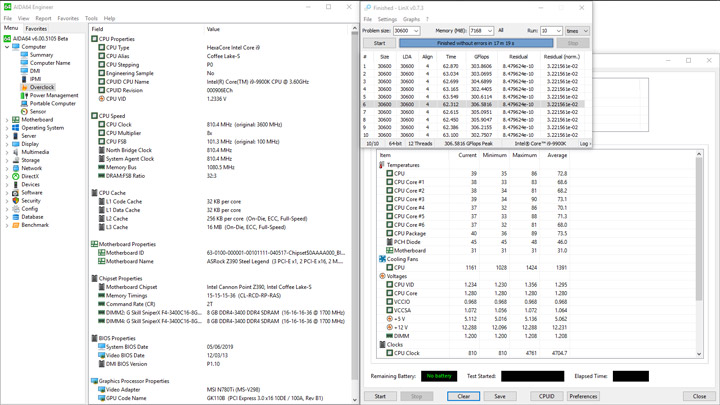Screen dimensions: 720x405
Task: Switch to the Favorites tab
Action: pyautogui.click(x=36, y=28)
